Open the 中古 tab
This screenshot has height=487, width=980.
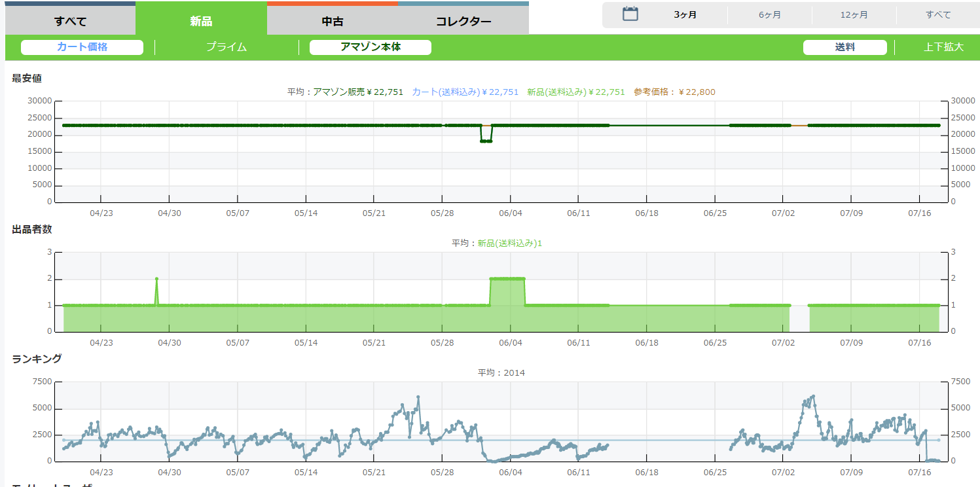click(333, 21)
